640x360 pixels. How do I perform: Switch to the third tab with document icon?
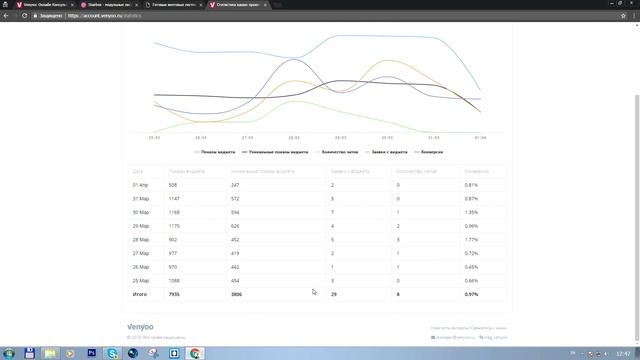tap(174, 5)
